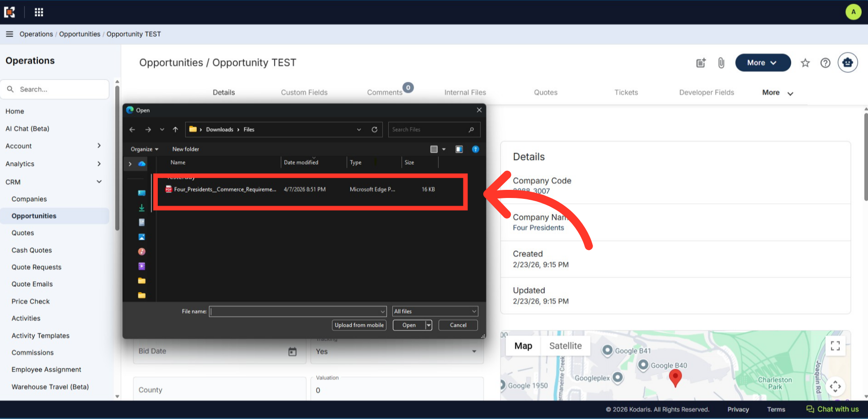
Task: Go forward in the Open dialog
Action: click(148, 130)
